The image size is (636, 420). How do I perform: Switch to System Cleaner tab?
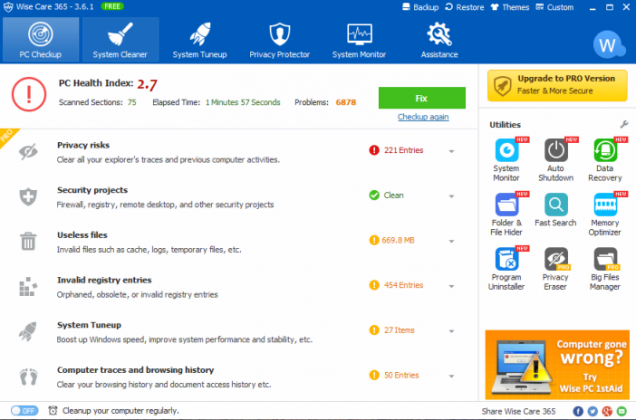120,39
